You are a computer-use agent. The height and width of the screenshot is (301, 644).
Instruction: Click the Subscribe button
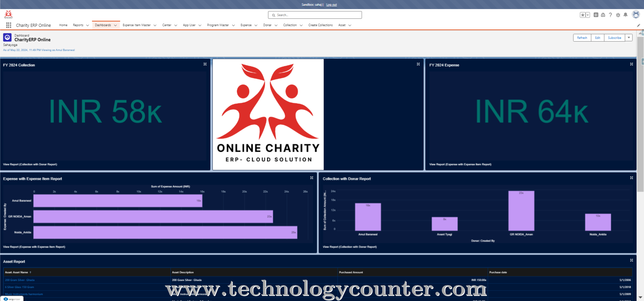[614, 38]
